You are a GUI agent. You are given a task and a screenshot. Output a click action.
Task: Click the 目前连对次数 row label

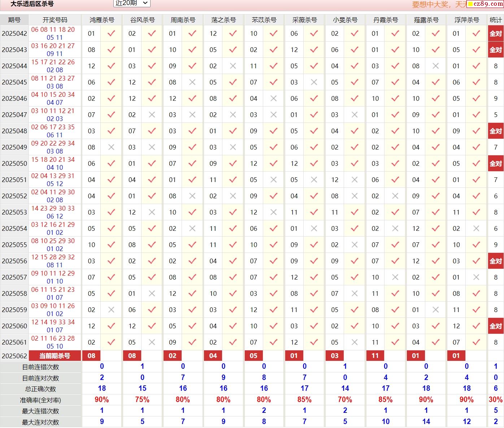(x=40, y=379)
